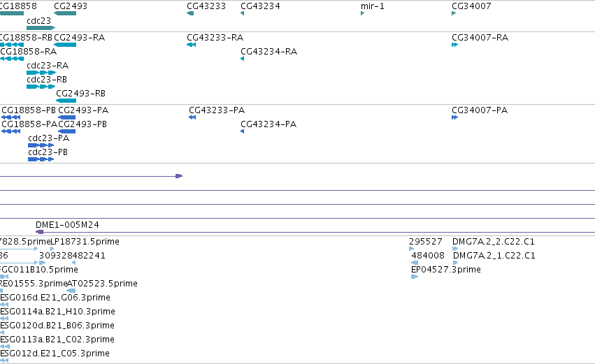Select the CG18858-PB coding sequence label

[x=29, y=110]
